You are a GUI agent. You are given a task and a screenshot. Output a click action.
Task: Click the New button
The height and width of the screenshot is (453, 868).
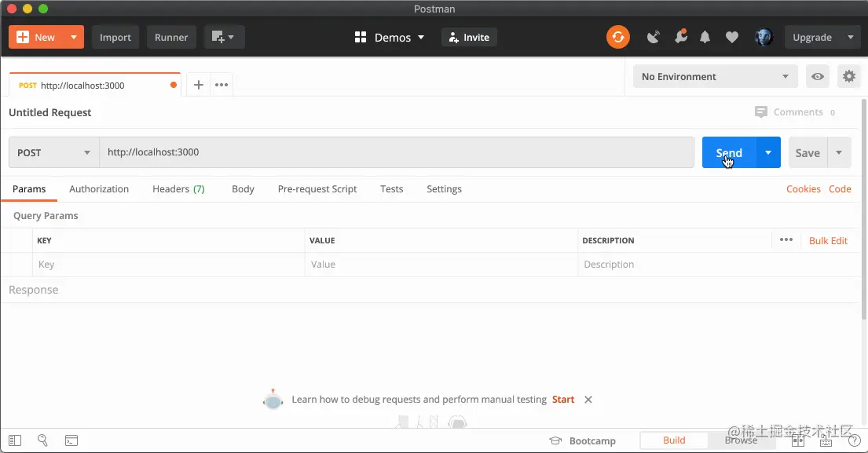click(x=37, y=37)
